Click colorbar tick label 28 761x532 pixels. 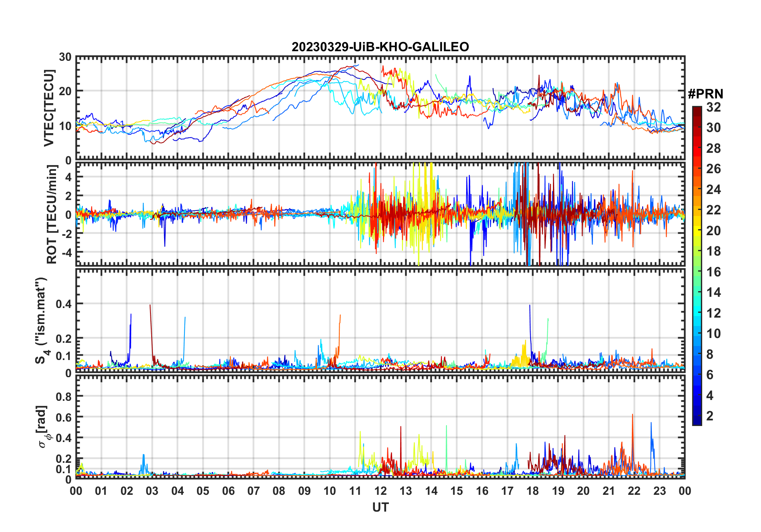pyautogui.click(x=713, y=148)
